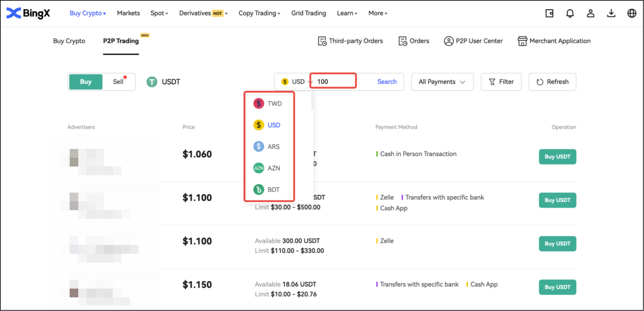
Task: Click the download app icon
Action: (611, 13)
